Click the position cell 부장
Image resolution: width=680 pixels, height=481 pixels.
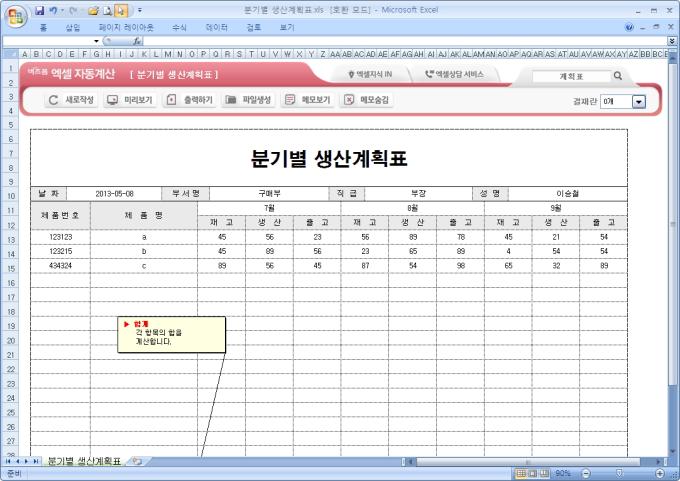point(418,193)
